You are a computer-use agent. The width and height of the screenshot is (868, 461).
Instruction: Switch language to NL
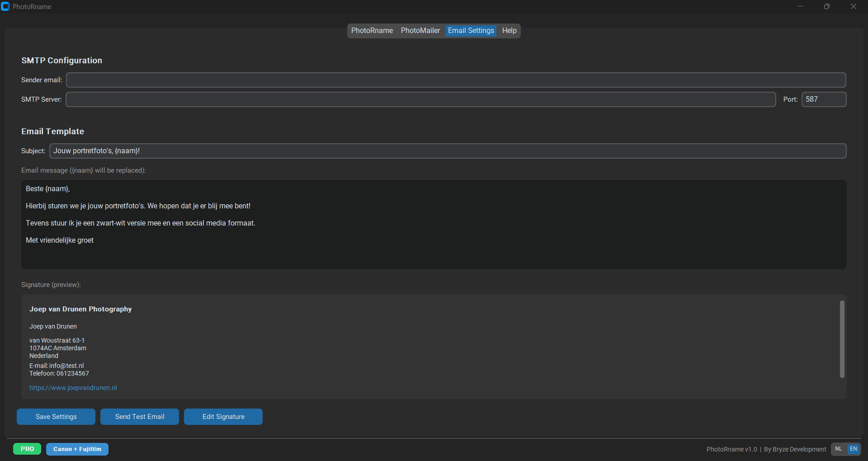pos(839,449)
